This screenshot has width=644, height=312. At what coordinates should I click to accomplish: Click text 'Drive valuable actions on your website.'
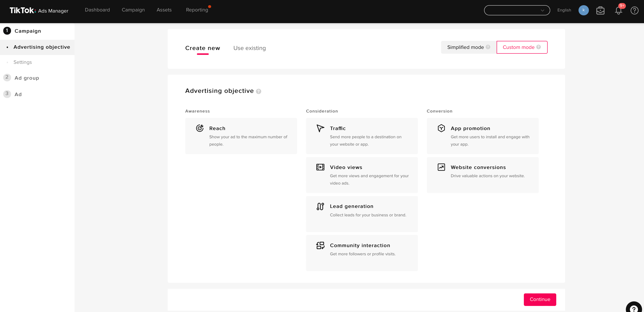[x=488, y=176]
